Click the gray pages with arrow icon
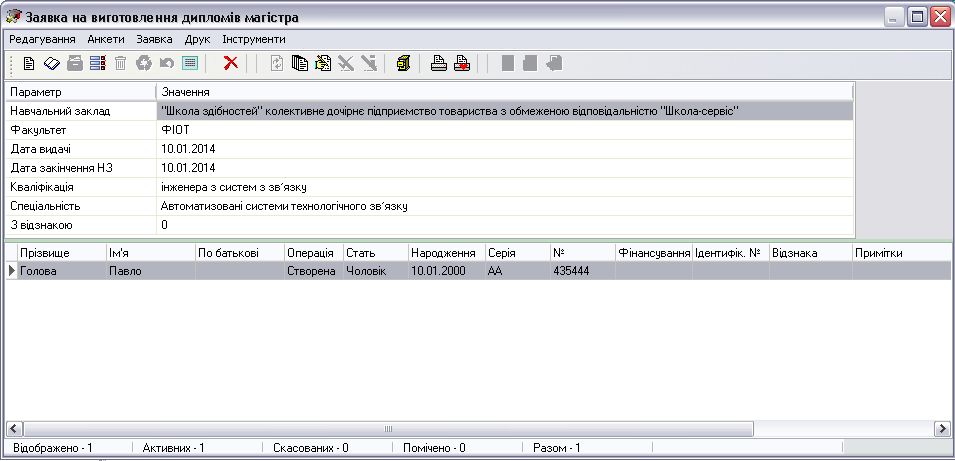This screenshot has width=955, height=461. point(554,63)
